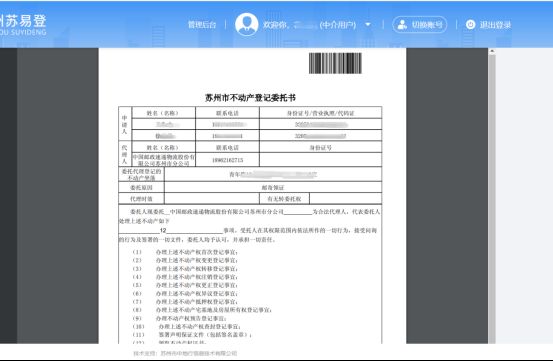This screenshot has width=553, height=361.
Task: Click the barcode at top of document
Action: [x=335, y=63]
